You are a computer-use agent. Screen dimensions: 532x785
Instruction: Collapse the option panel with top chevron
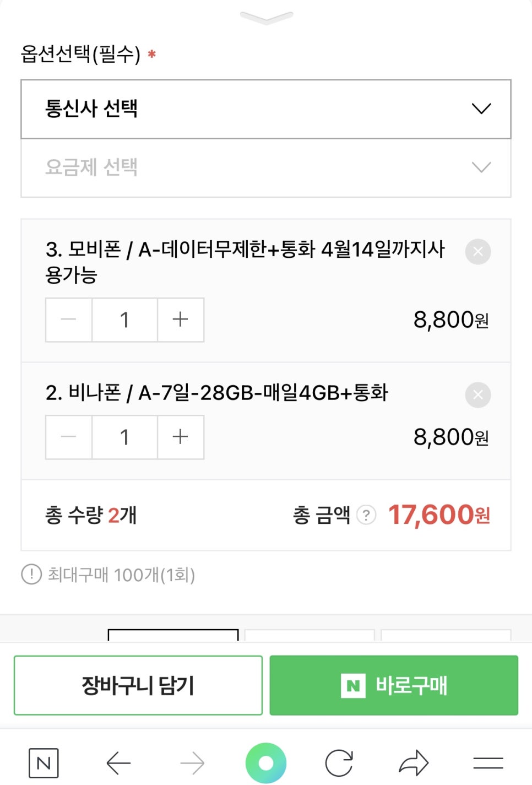click(267, 18)
